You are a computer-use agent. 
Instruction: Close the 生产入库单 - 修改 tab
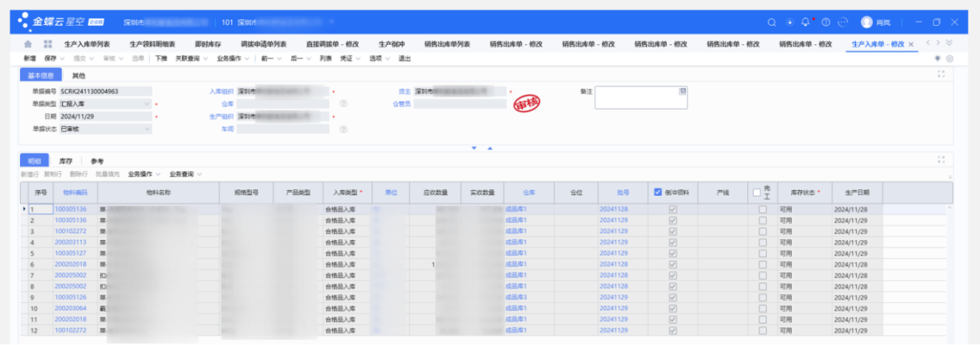tap(911, 44)
